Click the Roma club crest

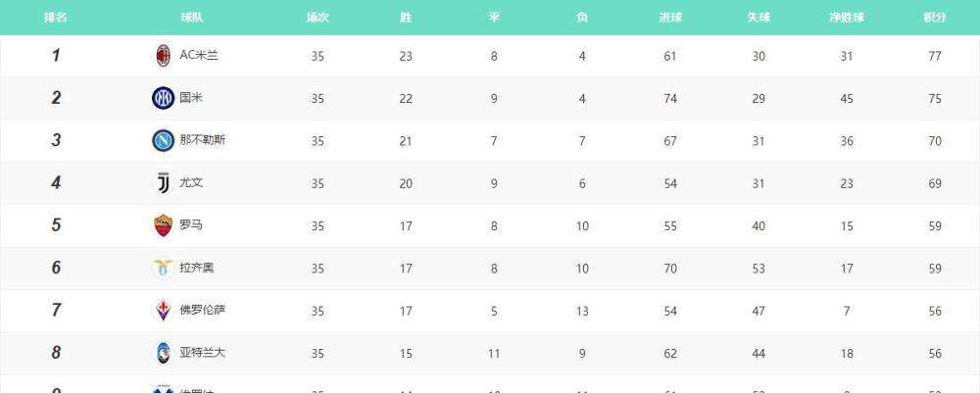[163, 225]
